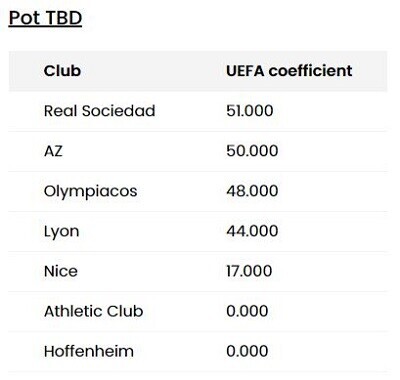400x380 pixels.
Task: Click the Pot TBD heading
Action: coord(45,18)
